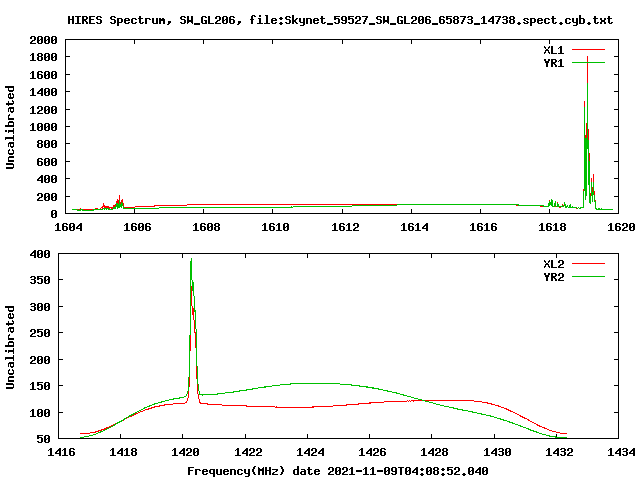Select the XL1 legend label
640x480 pixels.
click(553, 50)
